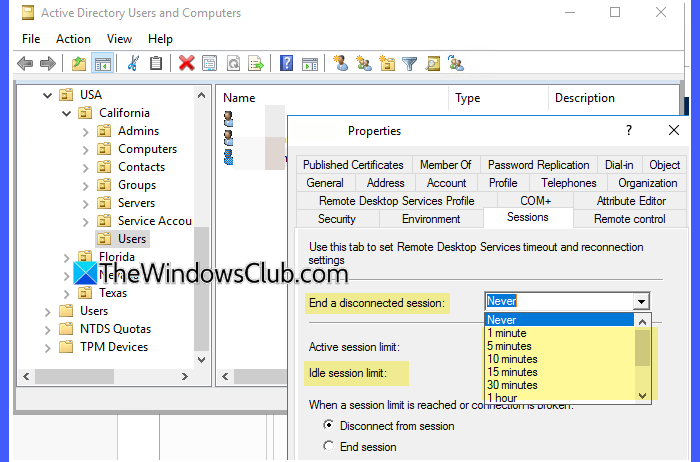Screen dimensions: 700x462
Task: Open the Action menu
Action: [73, 39]
